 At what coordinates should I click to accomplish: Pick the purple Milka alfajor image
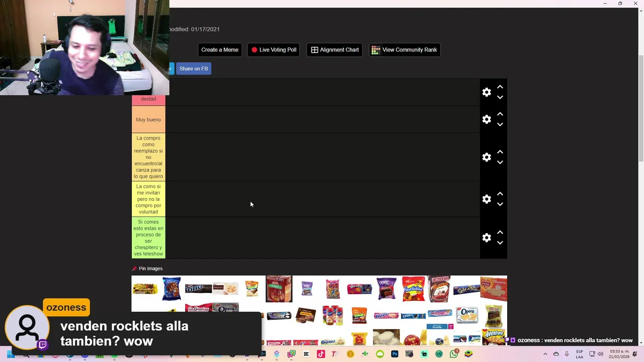[x=386, y=289]
